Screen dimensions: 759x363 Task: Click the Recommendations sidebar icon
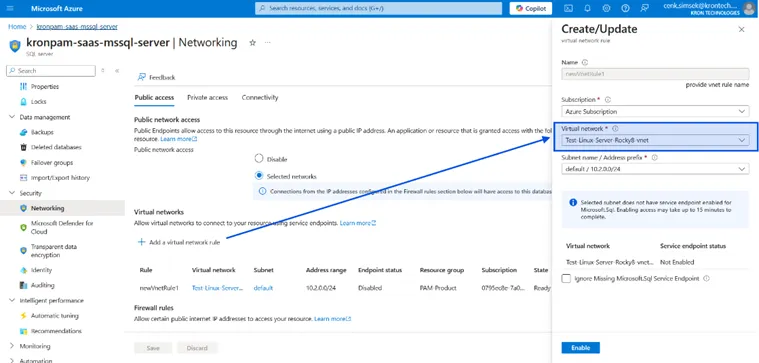[x=23, y=331]
